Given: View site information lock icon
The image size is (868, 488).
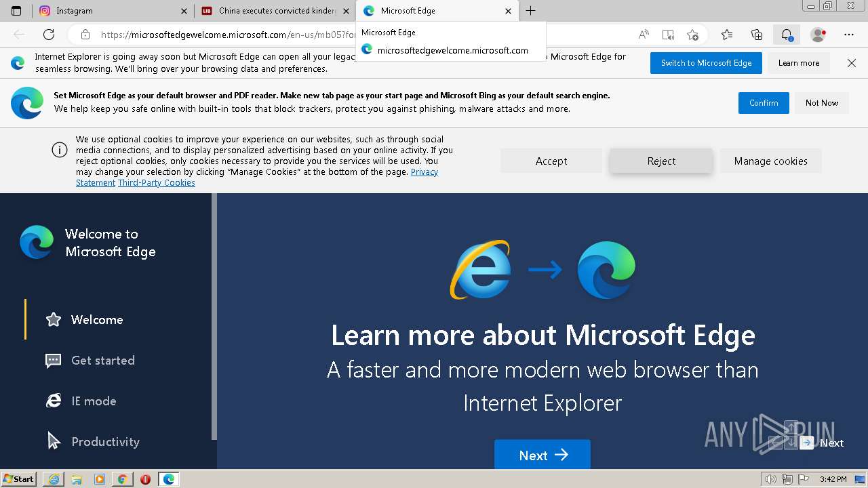Looking at the screenshot, I should [85, 35].
